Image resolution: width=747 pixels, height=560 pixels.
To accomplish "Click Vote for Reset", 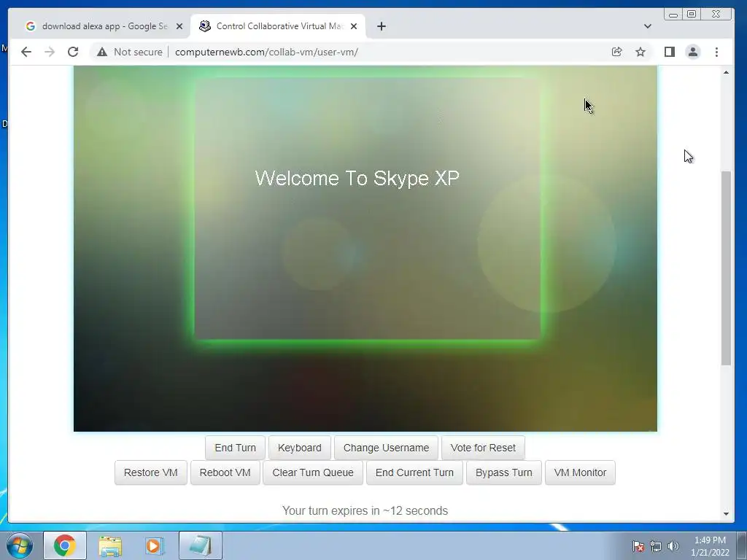I will 483,448.
